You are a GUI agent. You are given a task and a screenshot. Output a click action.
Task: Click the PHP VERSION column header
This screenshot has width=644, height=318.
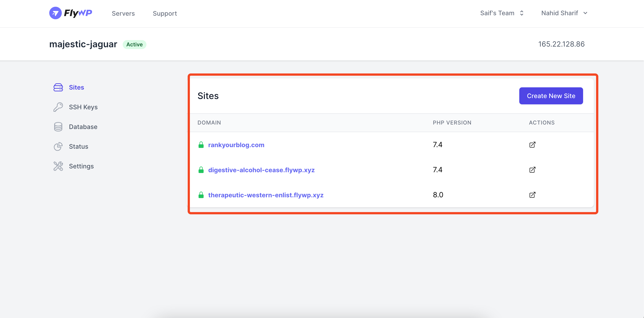click(x=452, y=122)
